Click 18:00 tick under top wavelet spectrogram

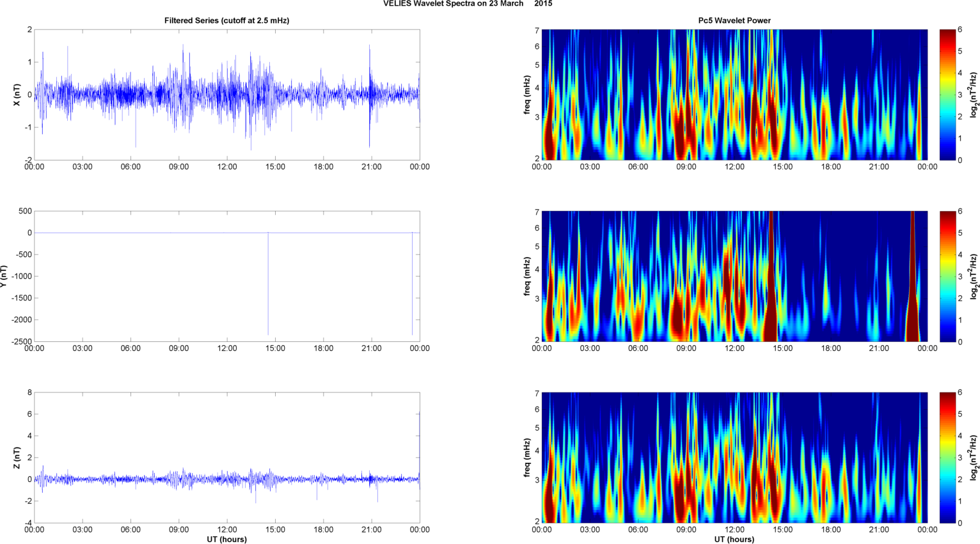[x=831, y=167]
